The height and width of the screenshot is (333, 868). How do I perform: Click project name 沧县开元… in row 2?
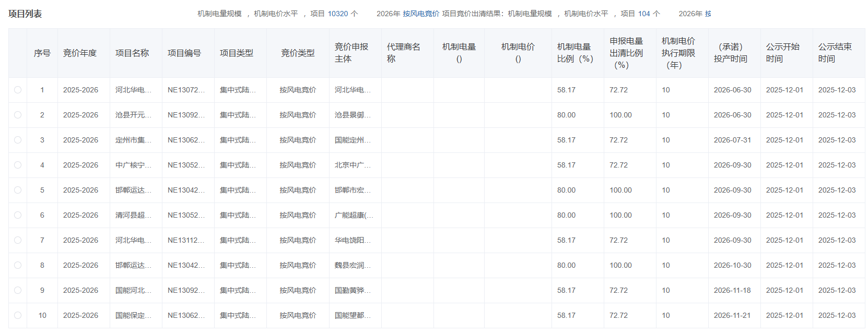pyautogui.click(x=133, y=115)
